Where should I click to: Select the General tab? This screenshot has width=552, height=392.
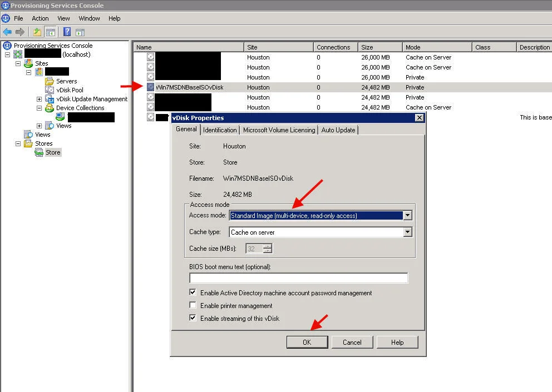[186, 129]
